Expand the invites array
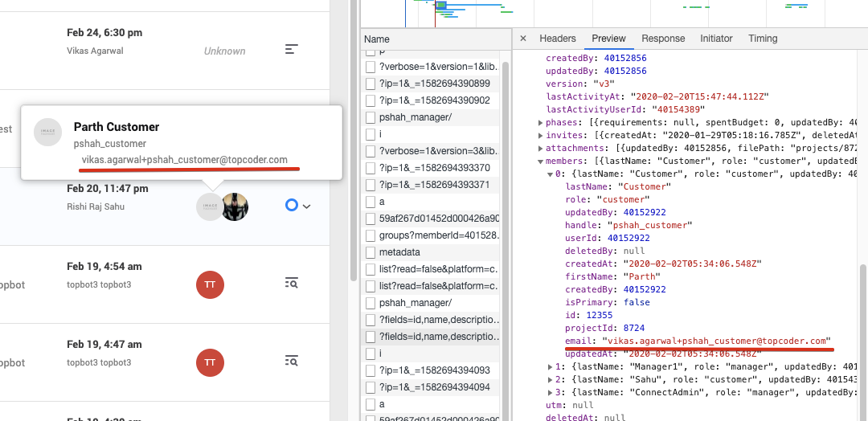The width and height of the screenshot is (868, 421). coord(541,136)
